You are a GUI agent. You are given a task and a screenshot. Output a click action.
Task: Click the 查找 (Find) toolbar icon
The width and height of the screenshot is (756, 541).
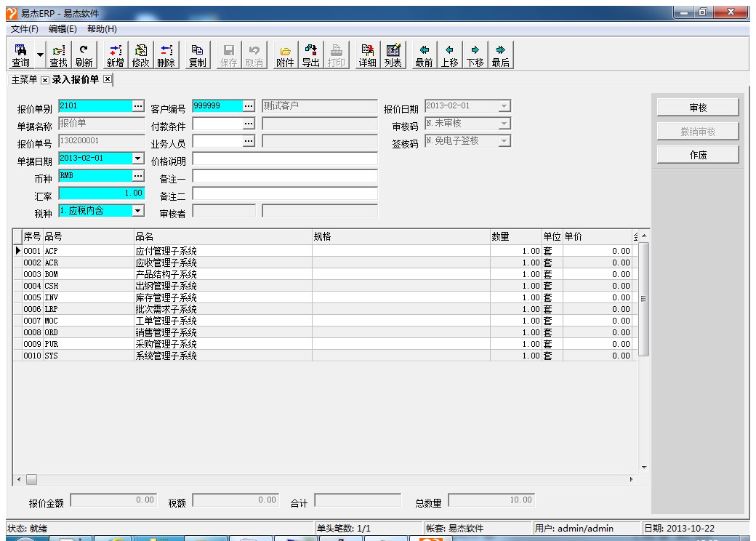point(58,55)
